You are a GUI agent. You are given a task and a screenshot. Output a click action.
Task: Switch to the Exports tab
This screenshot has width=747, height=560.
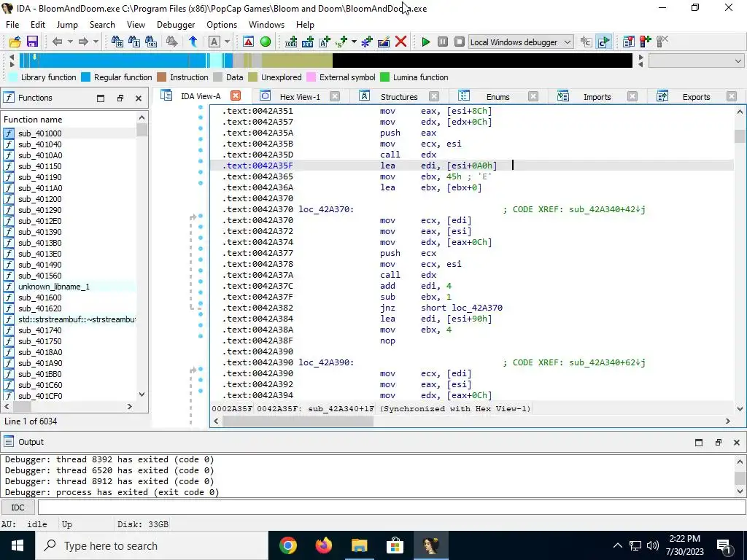(696, 97)
